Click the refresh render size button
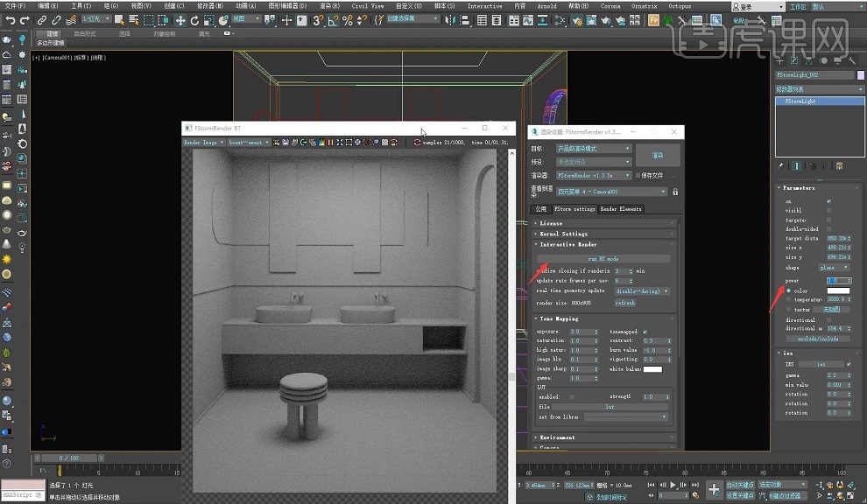This screenshot has width=867, height=504. (x=624, y=303)
